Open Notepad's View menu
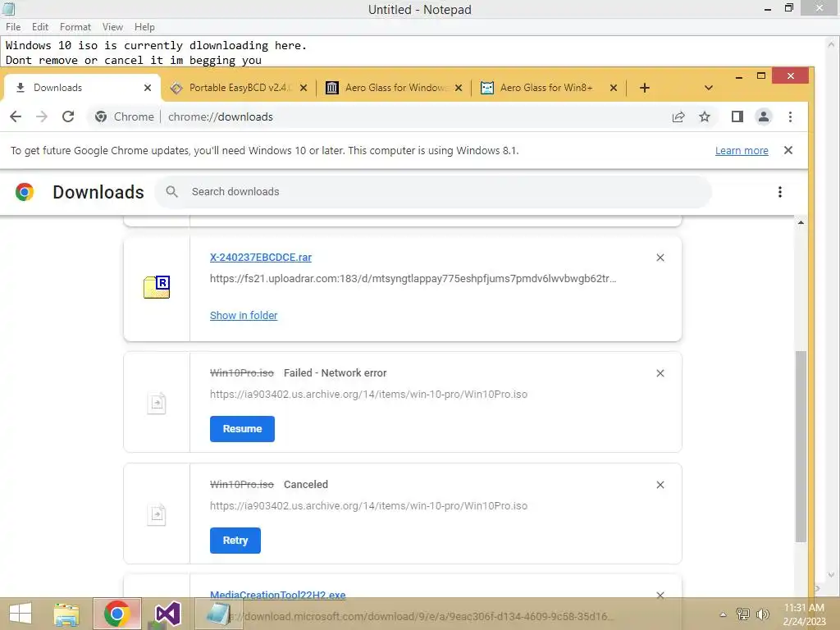Image resolution: width=840 pixels, height=630 pixels. tap(112, 27)
